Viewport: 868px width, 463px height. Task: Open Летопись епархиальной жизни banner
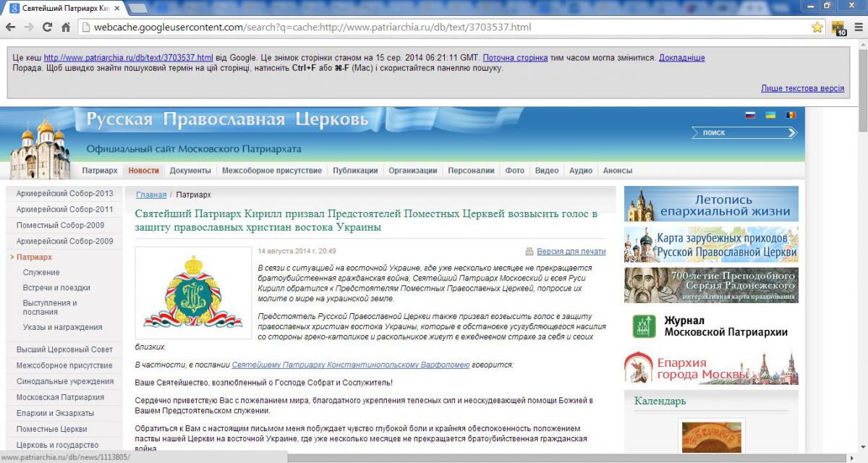pyautogui.click(x=711, y=204)
